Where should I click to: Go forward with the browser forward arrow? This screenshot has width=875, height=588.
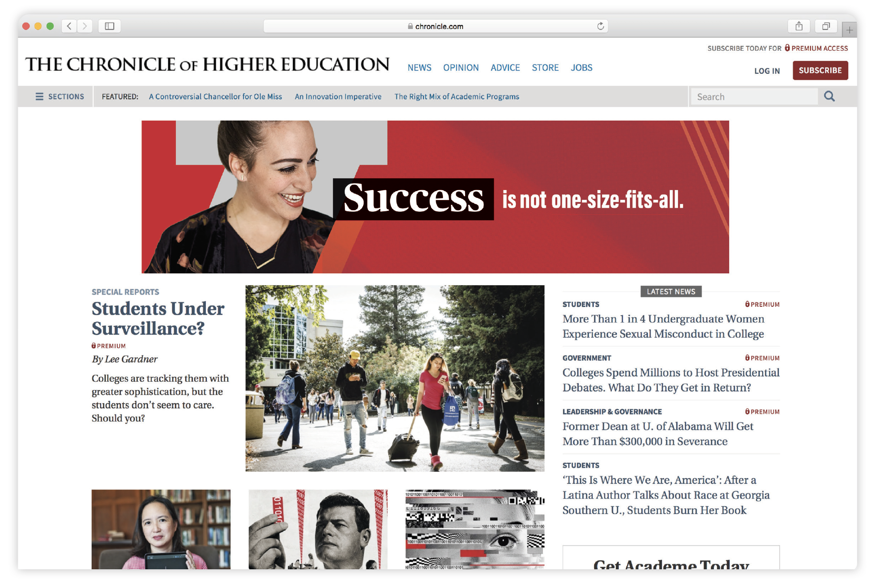point(85,26)
